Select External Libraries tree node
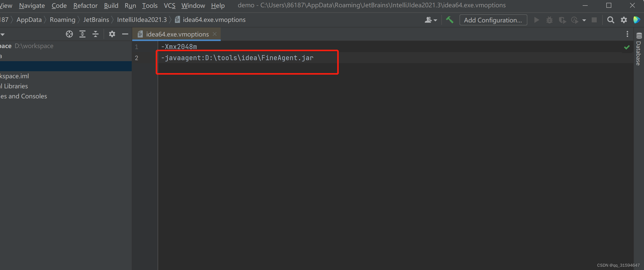 coord(66,86)
